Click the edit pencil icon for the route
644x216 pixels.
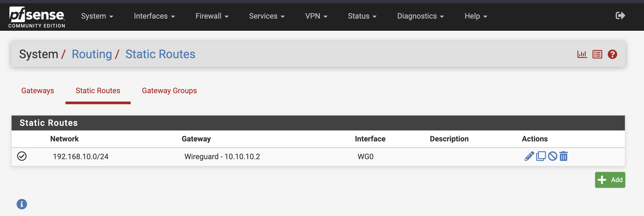point(529,156)
